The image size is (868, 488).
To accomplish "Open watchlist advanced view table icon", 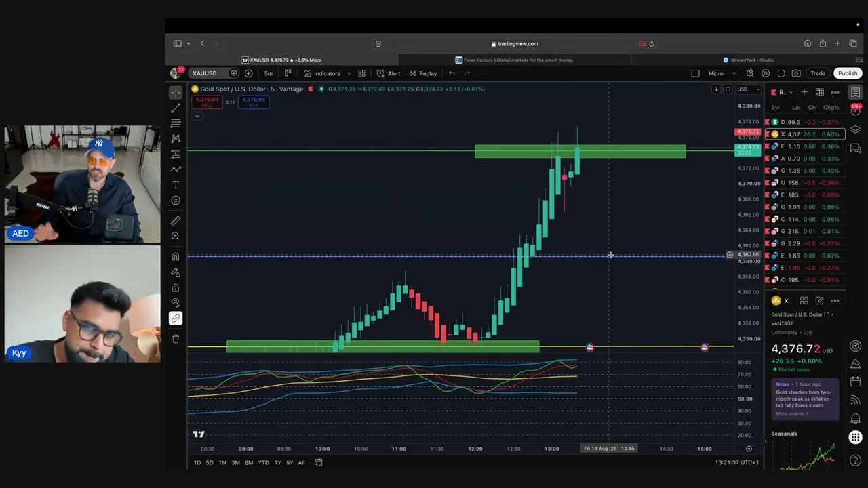I will coord(819,92).
